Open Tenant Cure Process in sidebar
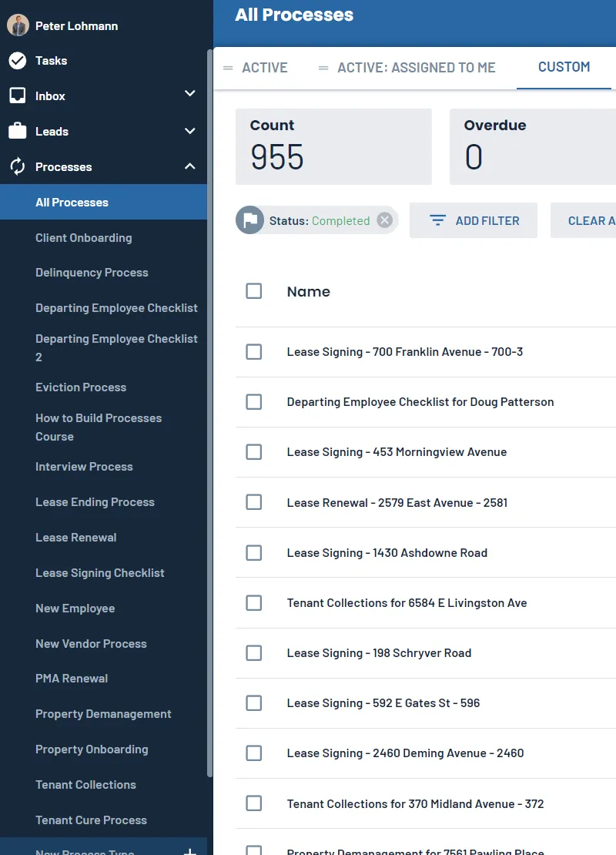616x855 pixels. pyautogui.click(x=91, y=820)
